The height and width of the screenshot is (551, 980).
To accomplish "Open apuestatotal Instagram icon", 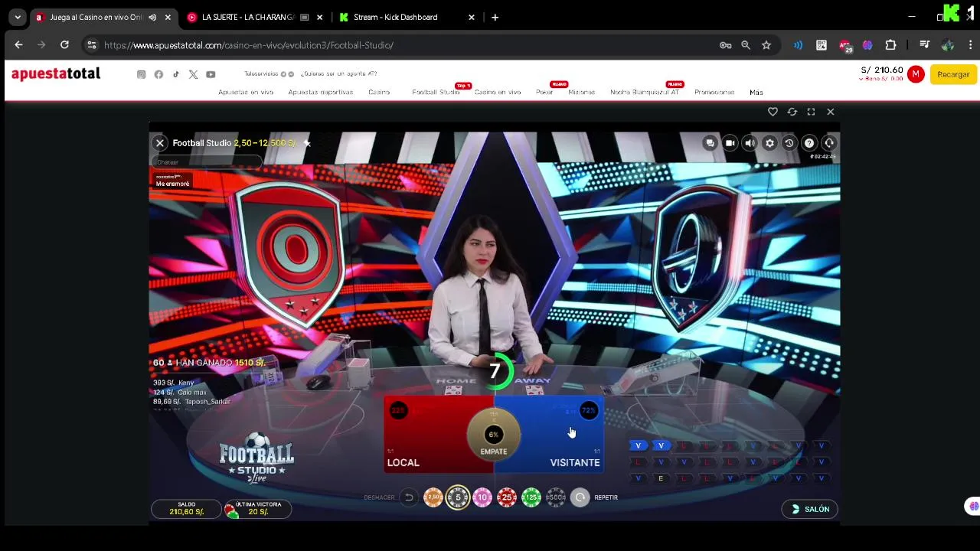I will pos(141,74).
